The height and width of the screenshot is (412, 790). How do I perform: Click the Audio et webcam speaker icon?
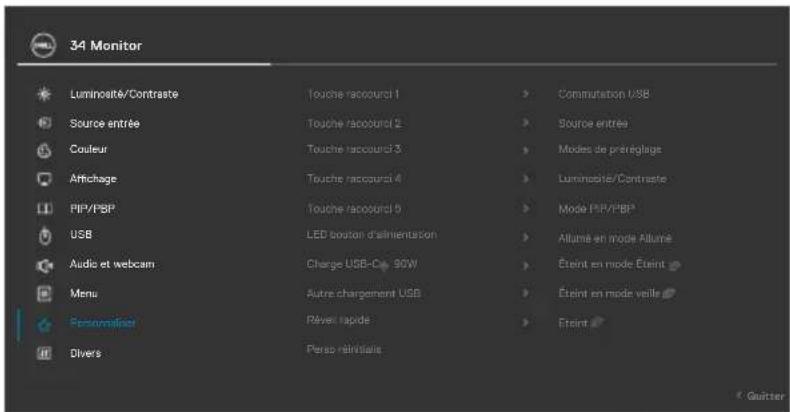(44, 265)
